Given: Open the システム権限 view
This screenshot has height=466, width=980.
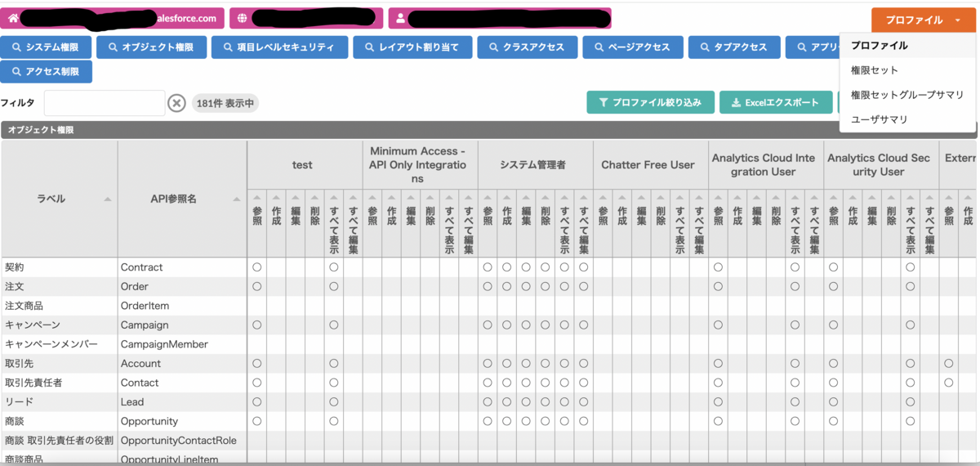Looking at the screenshot, I should tap(46, 47).
